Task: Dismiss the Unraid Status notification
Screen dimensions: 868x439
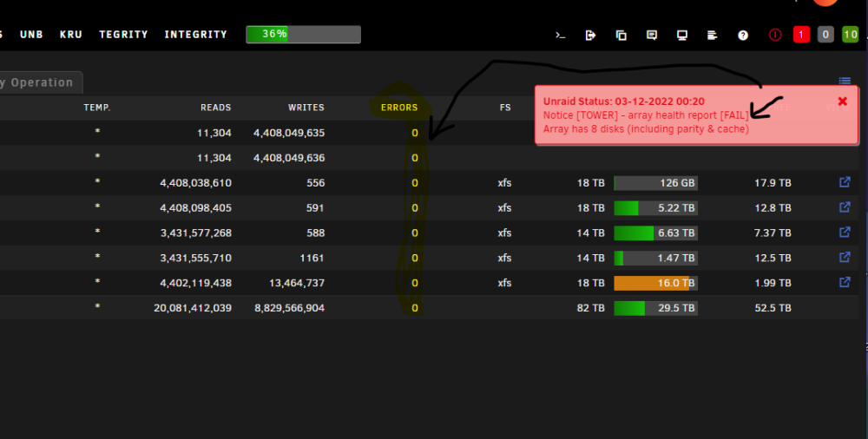Action: point(843,102)
